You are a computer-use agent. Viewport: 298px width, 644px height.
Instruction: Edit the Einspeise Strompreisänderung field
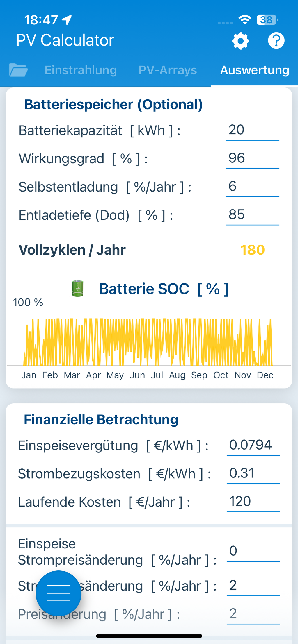pos(253,551)
